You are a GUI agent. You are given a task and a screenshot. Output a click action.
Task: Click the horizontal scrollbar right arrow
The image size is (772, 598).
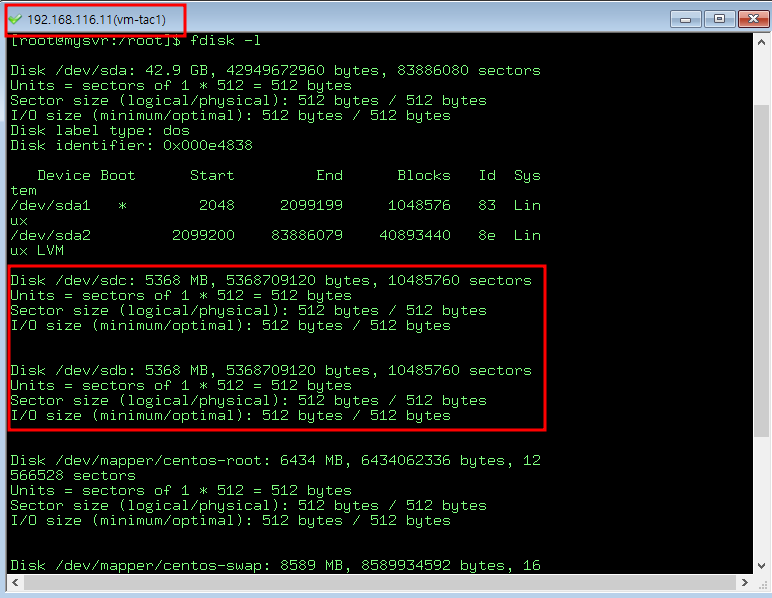tap(744, 583)
